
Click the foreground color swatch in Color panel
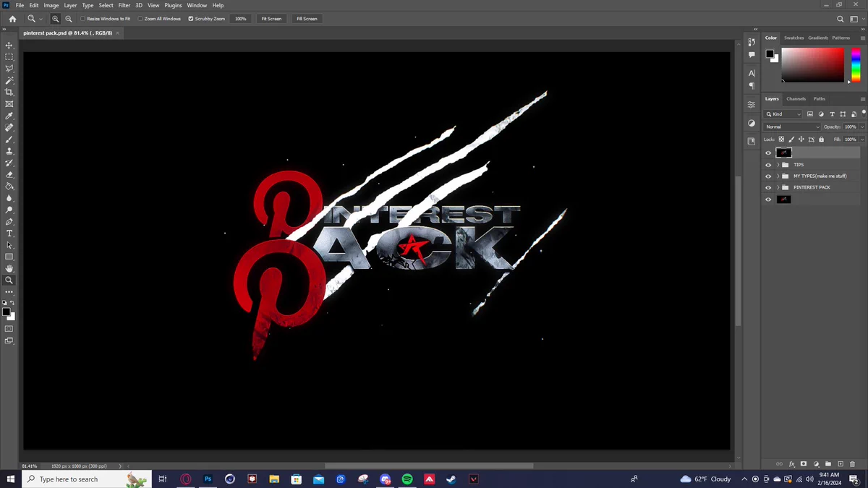click(770, 53)
